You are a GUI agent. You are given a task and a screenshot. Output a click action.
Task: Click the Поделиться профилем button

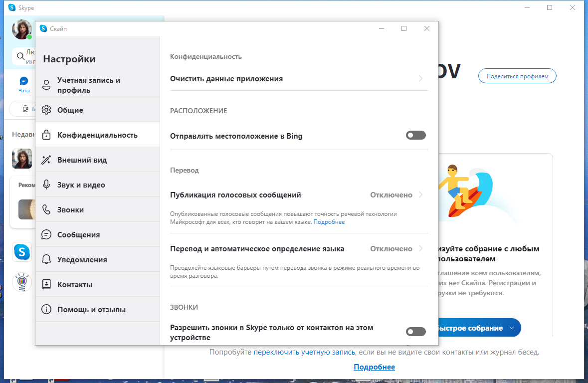pyautogui.click(x=517, y=76)
